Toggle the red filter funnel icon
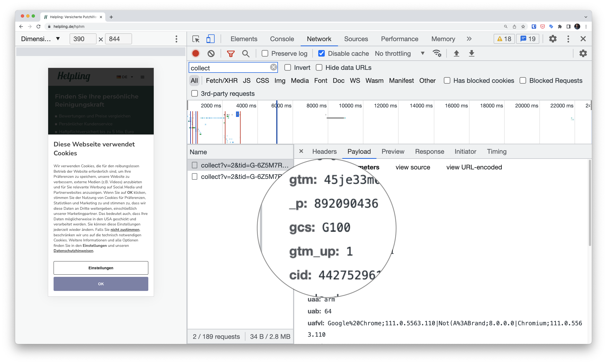Image resolution: width=607 pixels, height=364 pixels. (x=231, y=54)
